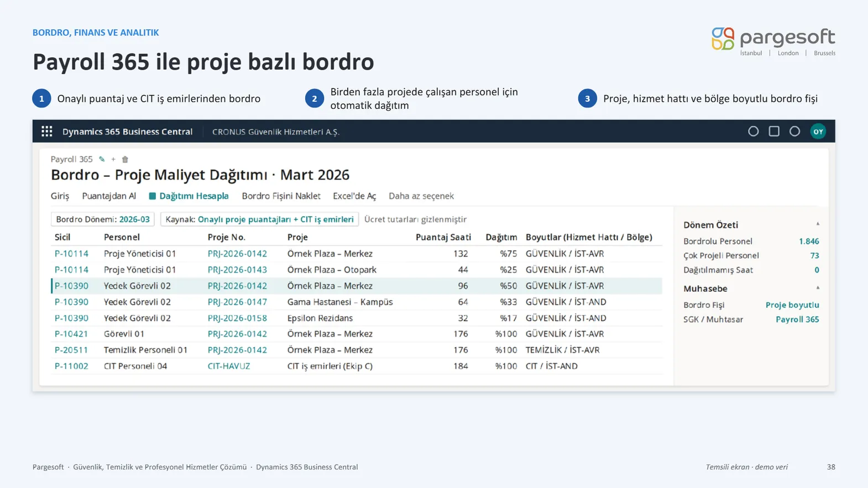Collapse the Dönem Özeti section
The height and width of the screenshot is (488, 868).
[818, 224]
